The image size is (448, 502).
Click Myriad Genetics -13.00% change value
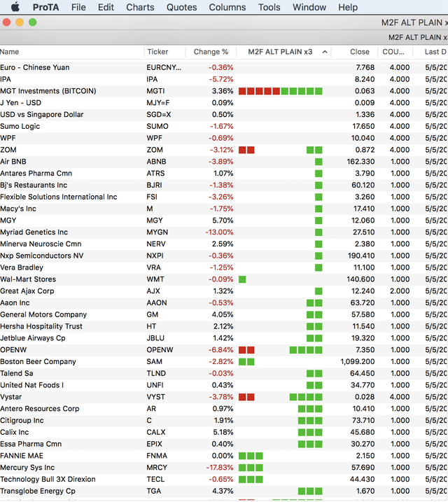click(x=219, y=232)
